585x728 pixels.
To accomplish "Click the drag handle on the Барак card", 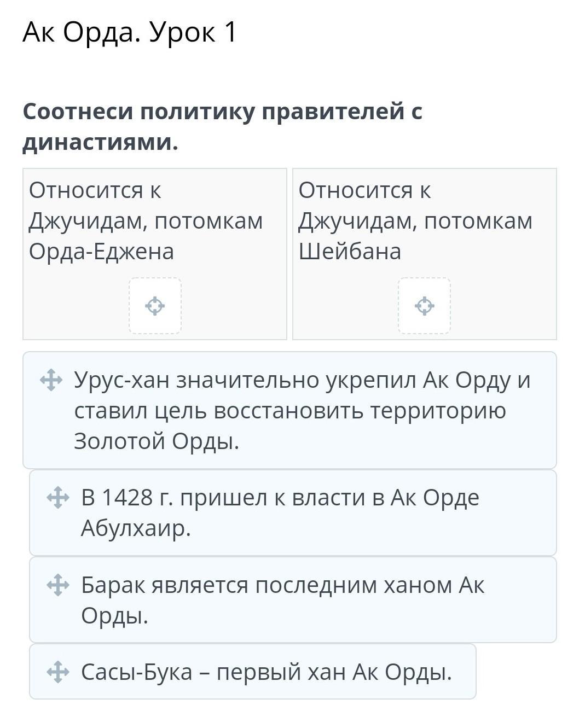I will 58,585.
